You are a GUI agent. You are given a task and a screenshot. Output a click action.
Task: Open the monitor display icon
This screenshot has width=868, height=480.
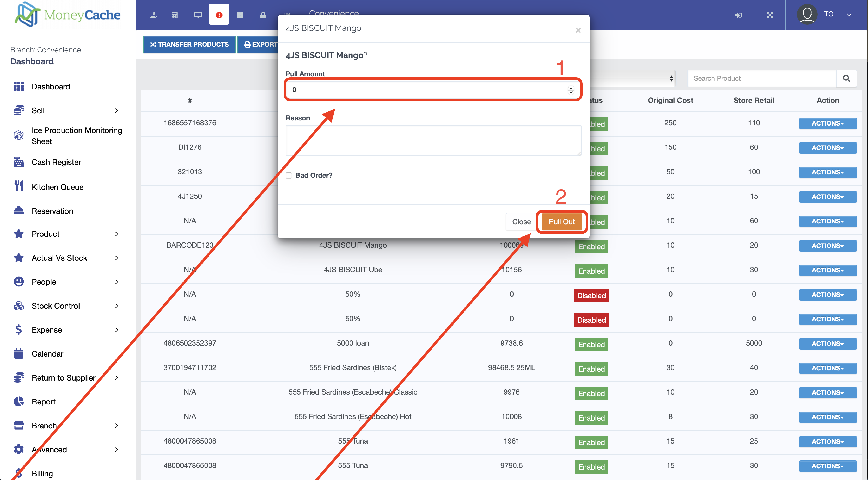pos(198,15)
